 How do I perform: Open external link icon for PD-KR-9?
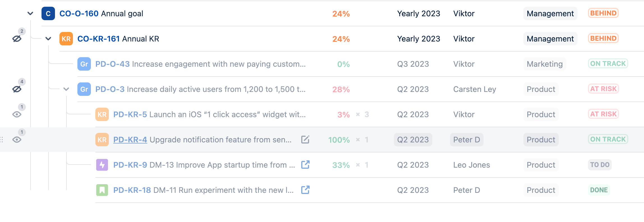(x=305, y=165)
